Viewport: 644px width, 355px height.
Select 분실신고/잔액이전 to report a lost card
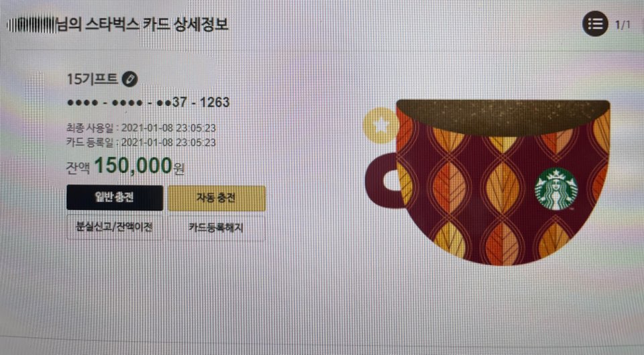tap(115, 227)
